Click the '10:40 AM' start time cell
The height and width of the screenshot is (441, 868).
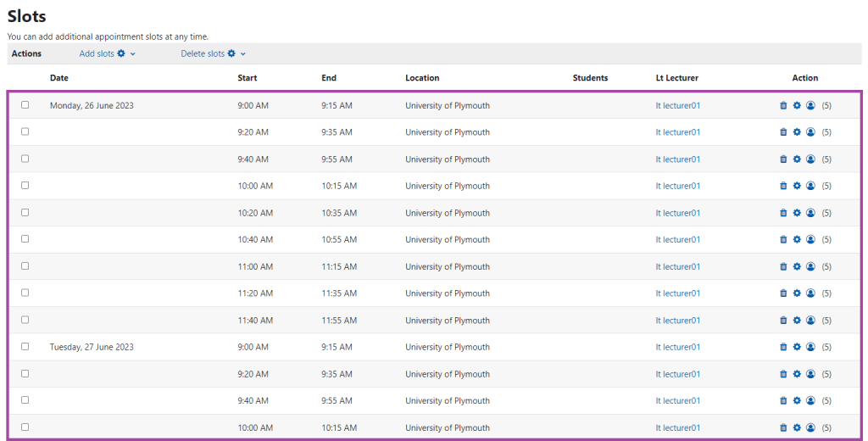[x=255, y=239]
